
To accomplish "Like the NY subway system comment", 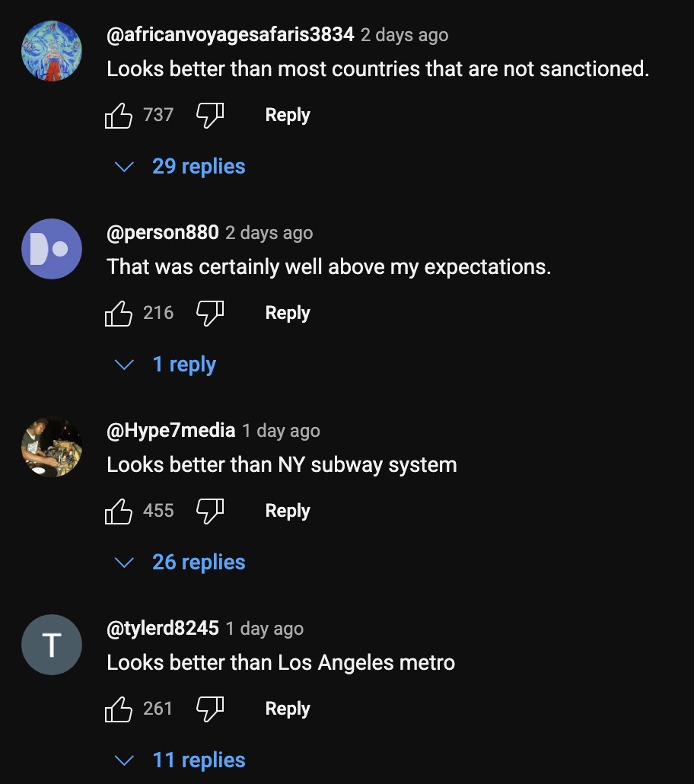I will [x=119, y=512].
